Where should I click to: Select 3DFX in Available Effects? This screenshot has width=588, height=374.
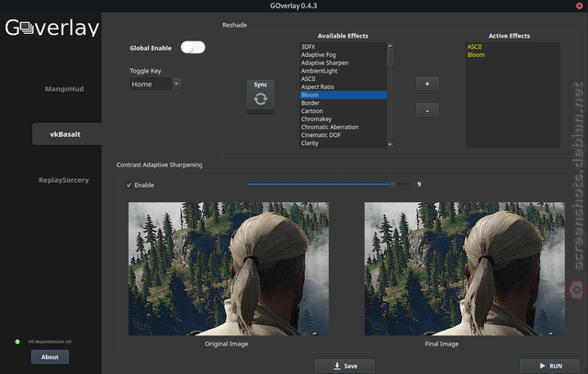[x=343, y=47]
